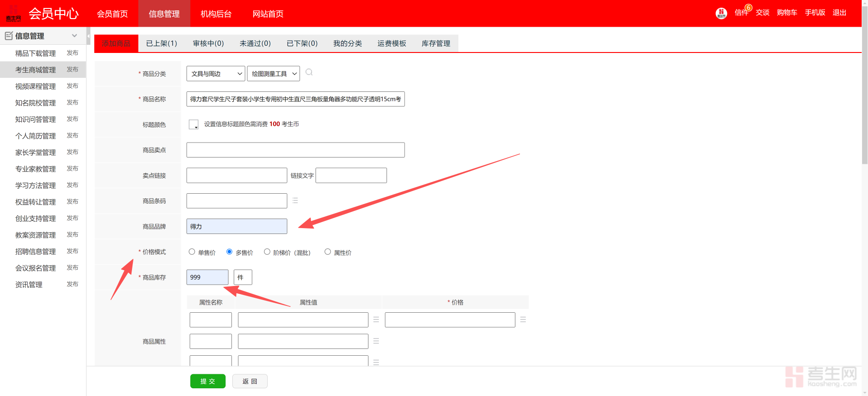The width and height of the screenshot is (868, 396).
Task: Click the search magnifier beside category dropdowns
Action: (309, 72)
